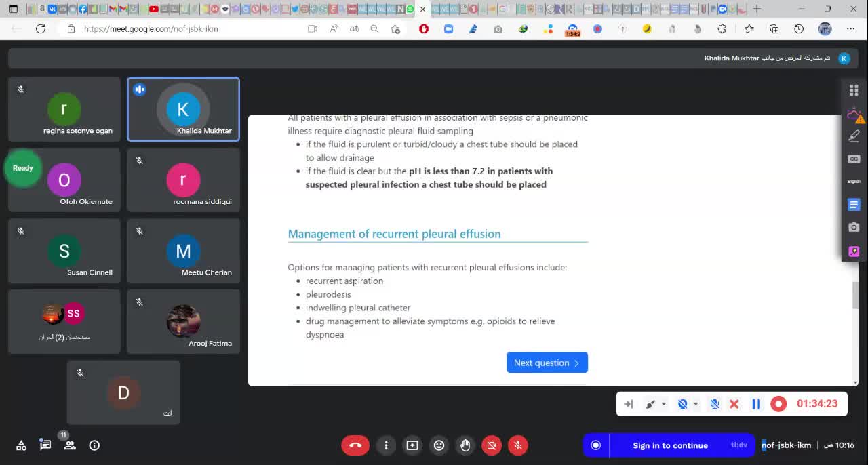
Task: Open the Zoom extension icon
Action: click(x=448, y=28)
